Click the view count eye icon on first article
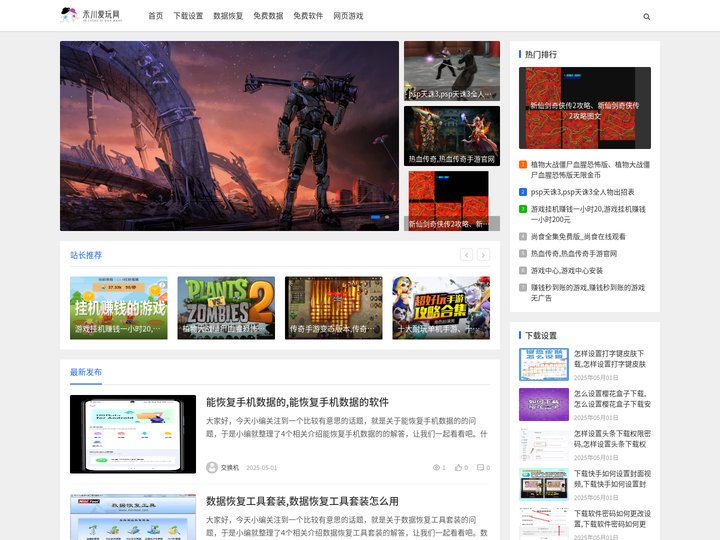This screenshot has width=720, height=540. tap(436, 467)
